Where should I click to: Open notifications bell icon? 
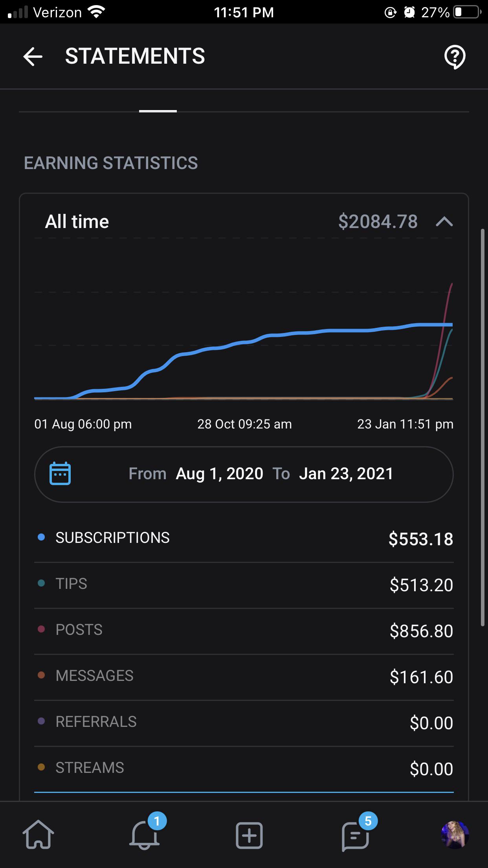click(145, 834)
